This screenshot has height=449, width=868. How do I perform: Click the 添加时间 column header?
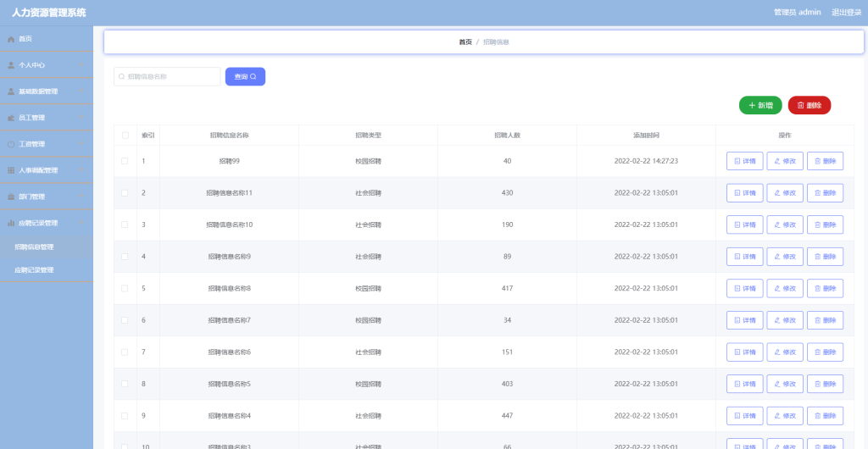[x=646, y=135]
